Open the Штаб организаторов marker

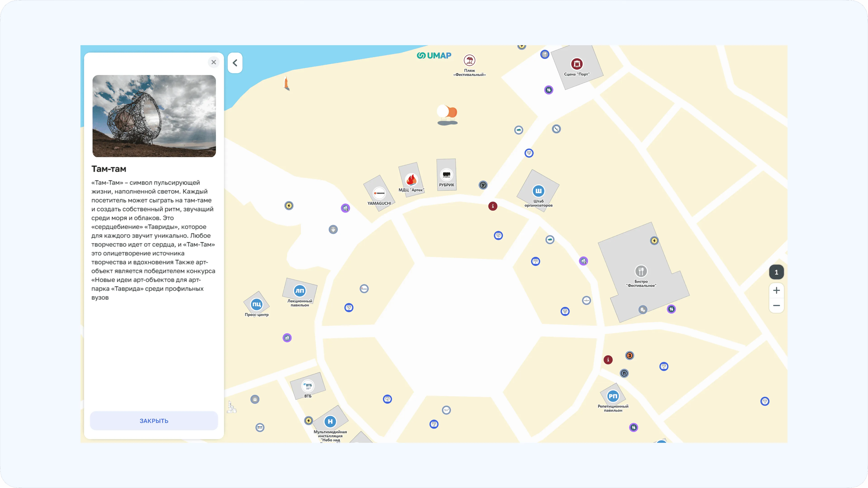[x=538, y=191]
